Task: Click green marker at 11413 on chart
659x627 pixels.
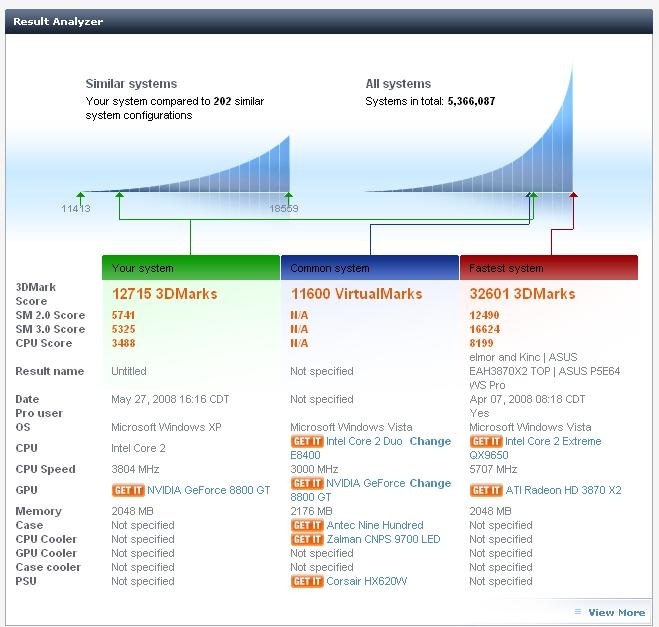Action: pos(80,198)
